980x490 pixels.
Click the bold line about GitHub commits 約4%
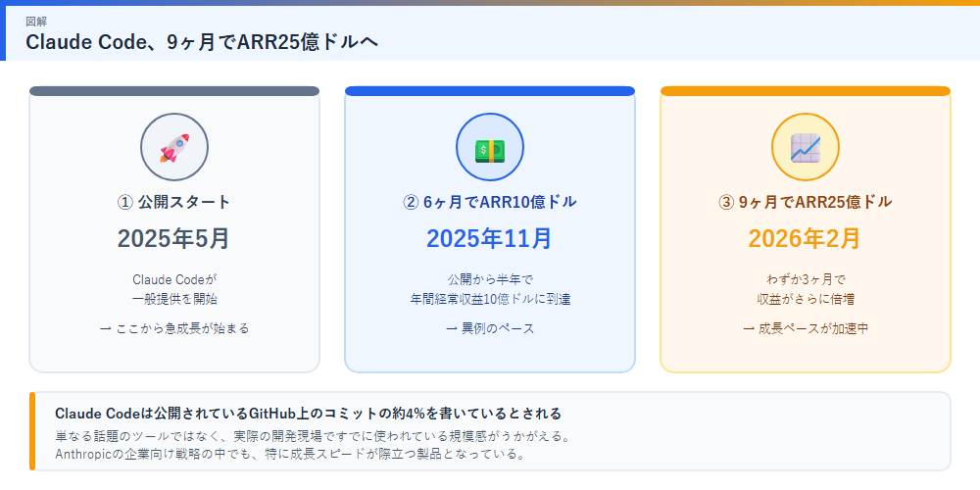tap(308, 414)
